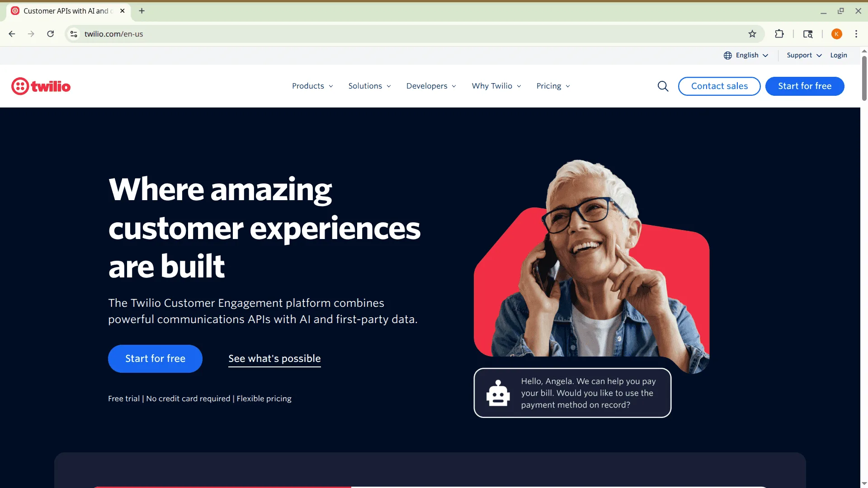The width and height of the screenshot is (868, 488).
Task: Expand the Products menu
Action: (x=312, y=86)
